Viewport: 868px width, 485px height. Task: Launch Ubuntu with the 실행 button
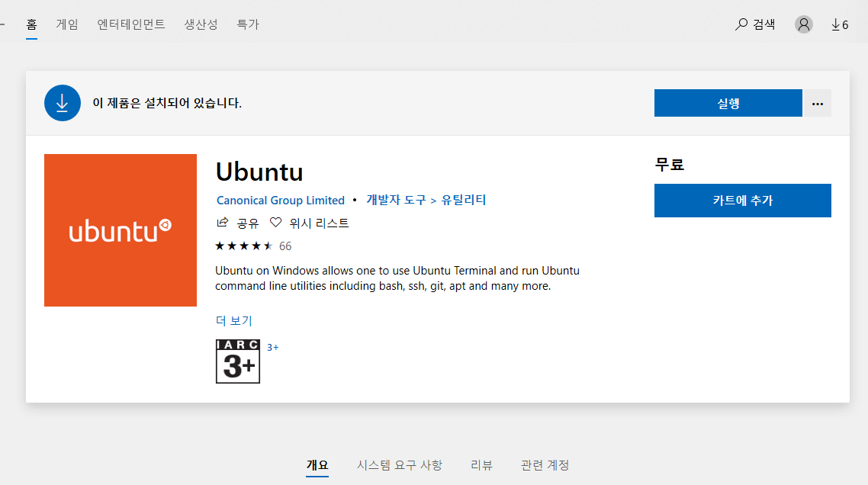pyautogui.click(x=728, y=104)
